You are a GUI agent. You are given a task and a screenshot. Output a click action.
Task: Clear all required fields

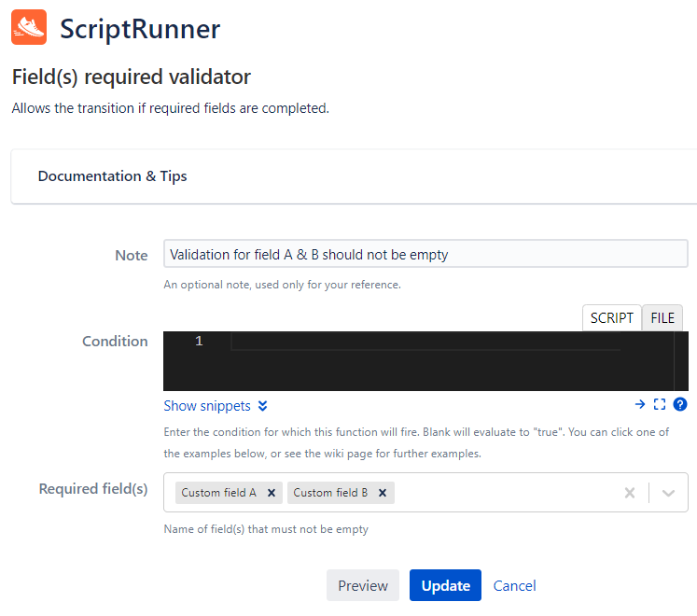pos(630,493)
